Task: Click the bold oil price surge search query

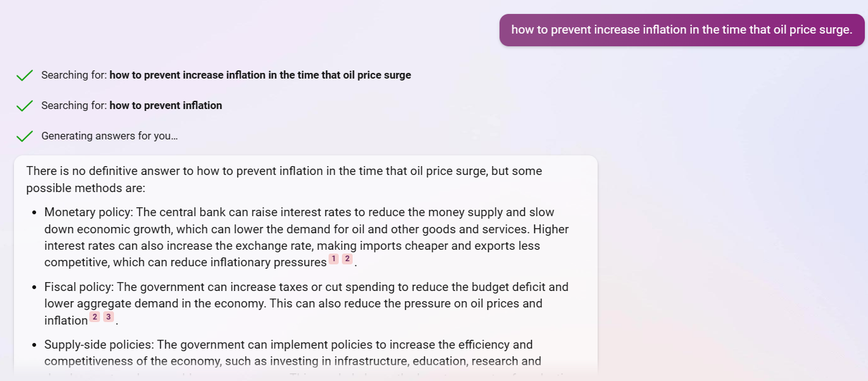Action: [x=260, y=75]
